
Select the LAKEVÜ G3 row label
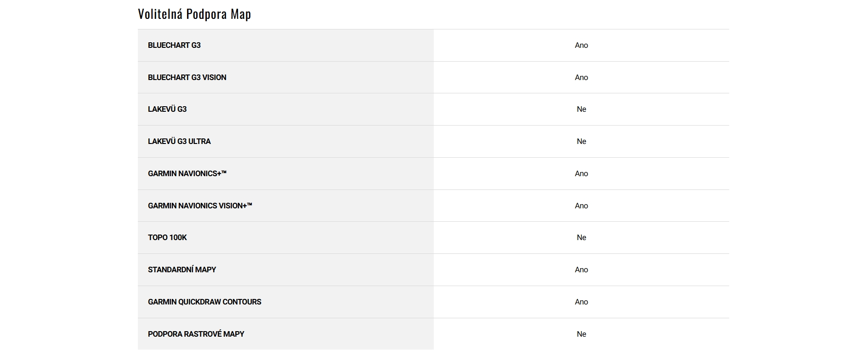point(167,109)
